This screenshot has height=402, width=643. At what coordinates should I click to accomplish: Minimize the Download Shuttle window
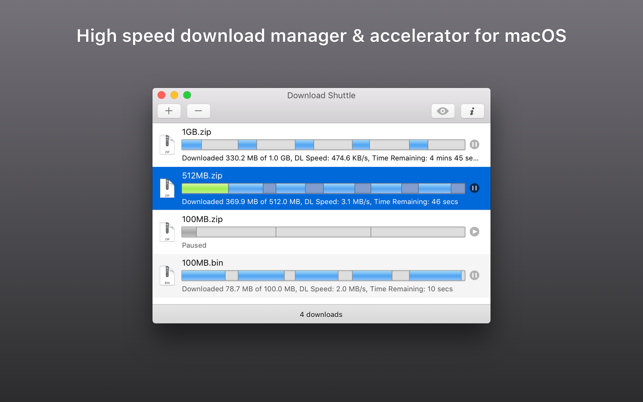click(174, 95)
